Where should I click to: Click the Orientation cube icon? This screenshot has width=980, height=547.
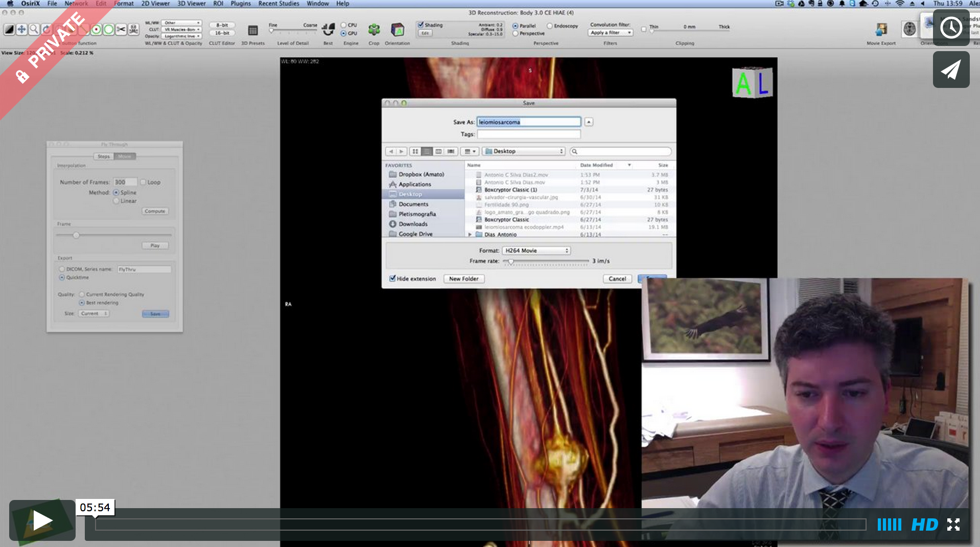[x=397, y=30]
